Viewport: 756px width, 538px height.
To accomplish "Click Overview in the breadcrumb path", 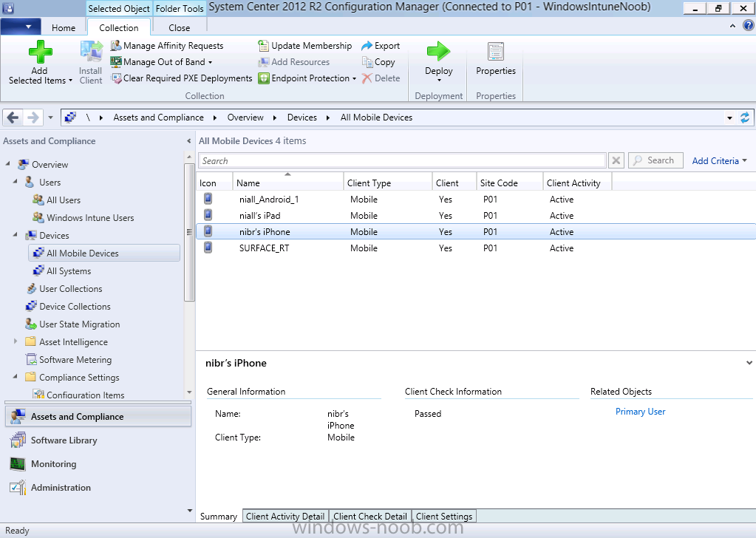I will point(245,118).
